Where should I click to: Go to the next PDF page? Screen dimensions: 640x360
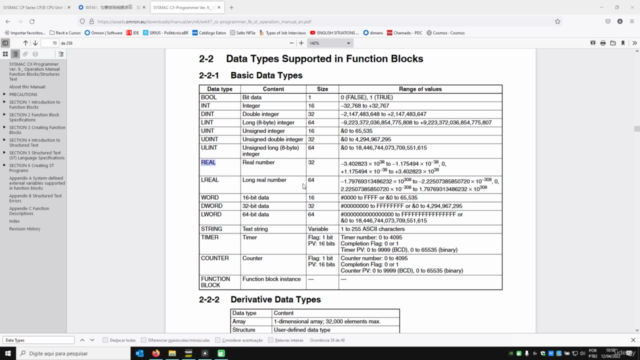pyautogui.click(x=35, y=43)
